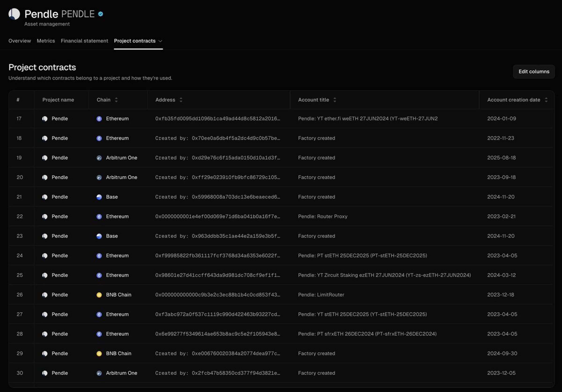Open the Pendle: LimitRouter account title
Screen dimensions: 562x392
coord(321,295)
